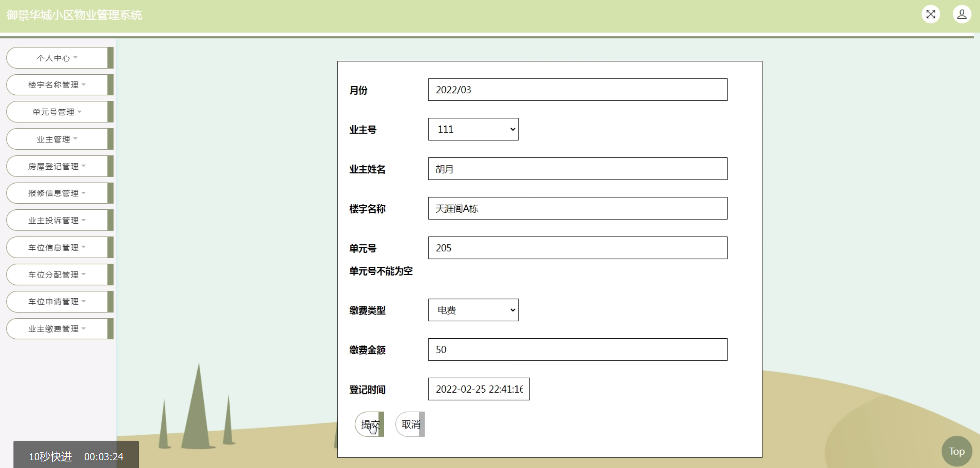Image resolution: width=980 pixels, height=468 pixels.
Task: Expand the 业主管理 sidebar item
Action: (57, 139)
